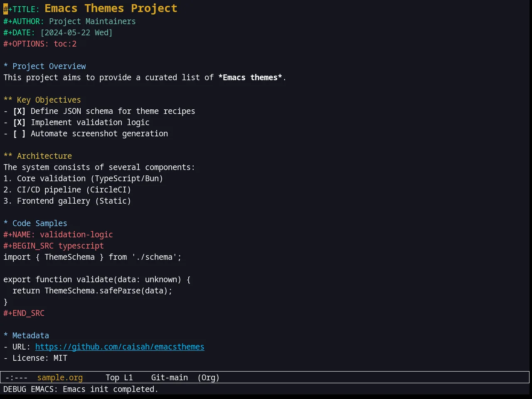The image size is (532, 399).
Task: Click Git-main branch indicator in mode line
Action: [x=170, y=378]
